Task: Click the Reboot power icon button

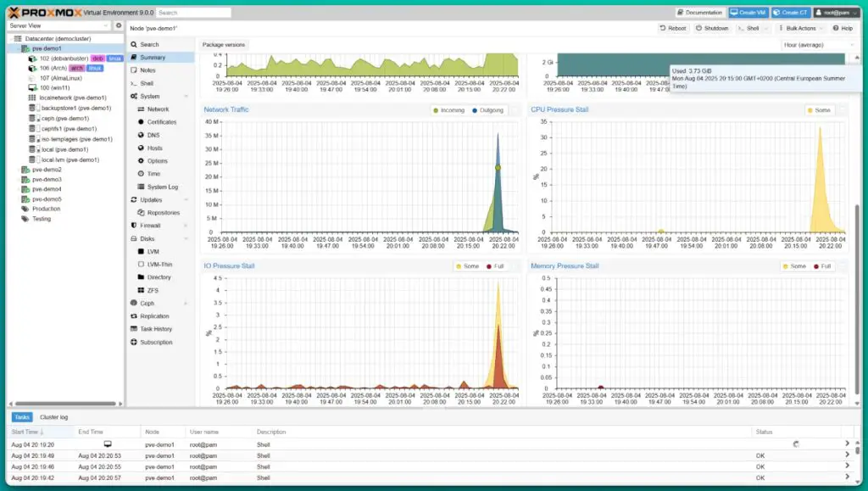Action: click(664, 28)
